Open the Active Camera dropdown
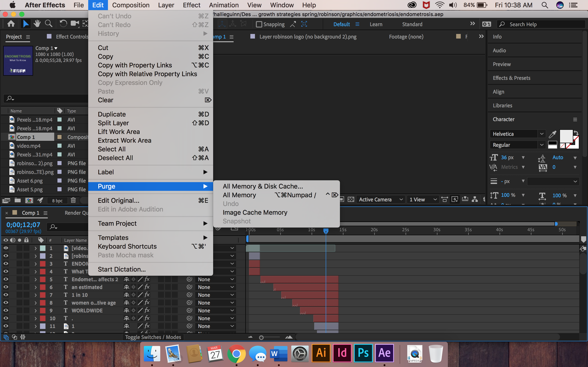Screen dimensions: 588x367 [380, 199]
